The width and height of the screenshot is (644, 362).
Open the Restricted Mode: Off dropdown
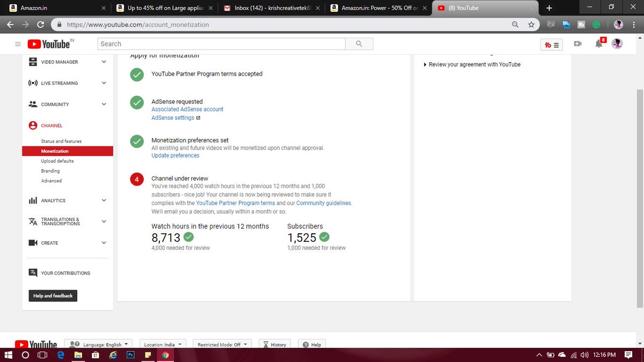pos(222,344)
